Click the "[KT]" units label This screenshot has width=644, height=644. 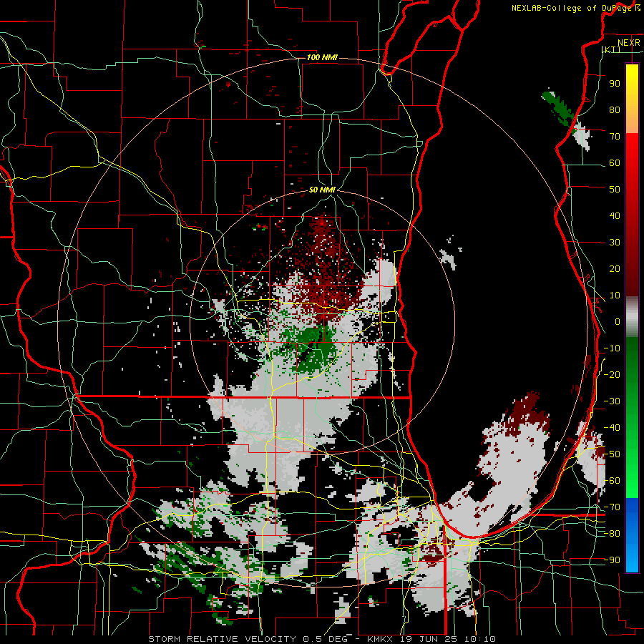coord(611,49)
